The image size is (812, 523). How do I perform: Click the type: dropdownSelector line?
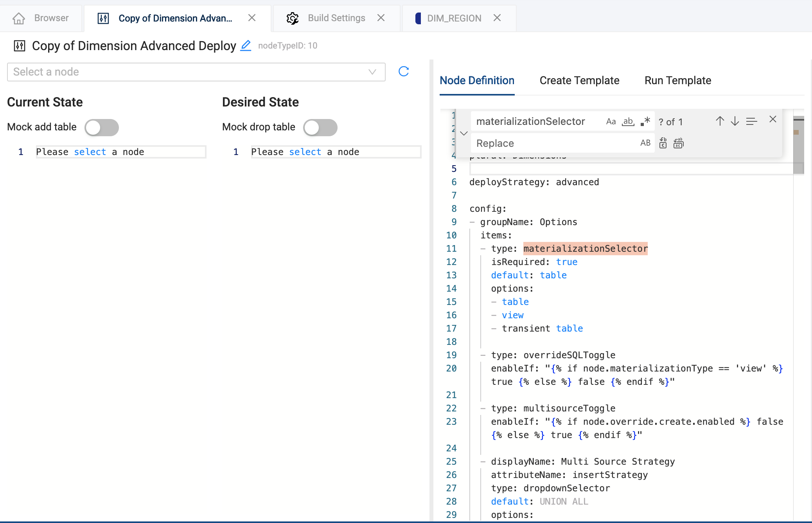coord(551,488)
